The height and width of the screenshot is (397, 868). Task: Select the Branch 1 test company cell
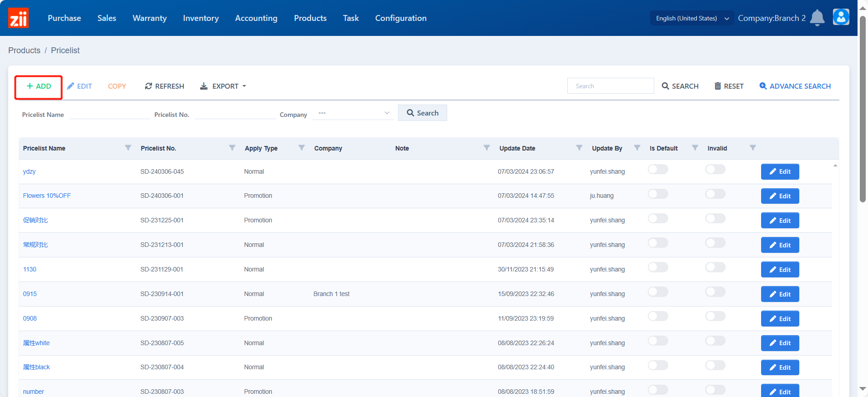[x=331, y=294]
